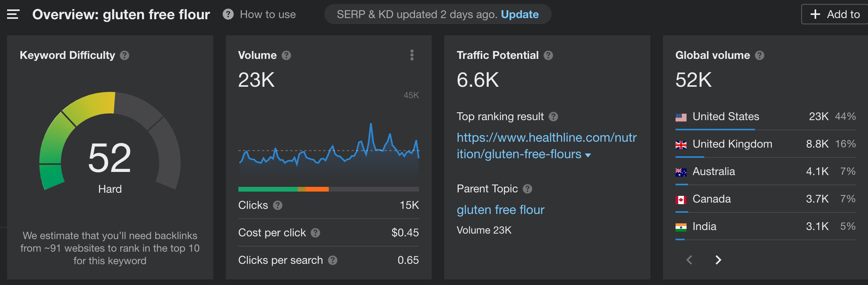The width and height of the screenshot is (868, 285).
Task: Click the Clicks help question mark
Action: point(278,205)
